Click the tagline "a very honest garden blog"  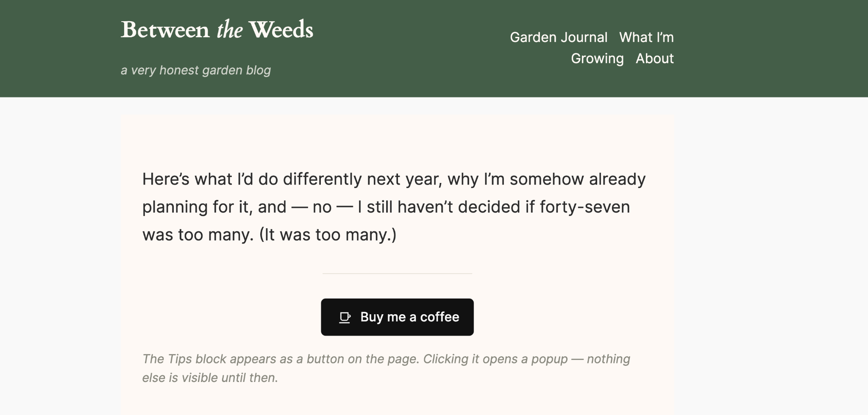coord(196,70)
